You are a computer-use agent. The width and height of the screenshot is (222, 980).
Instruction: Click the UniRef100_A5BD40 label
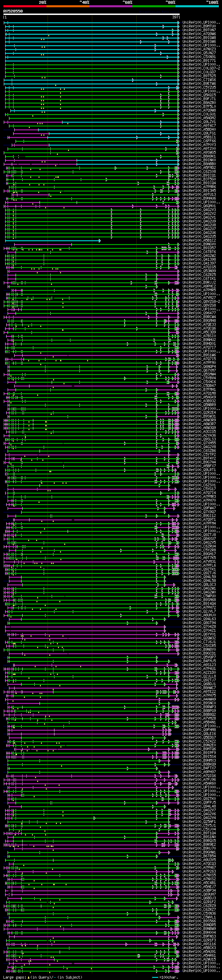click(x=199, y=129)
